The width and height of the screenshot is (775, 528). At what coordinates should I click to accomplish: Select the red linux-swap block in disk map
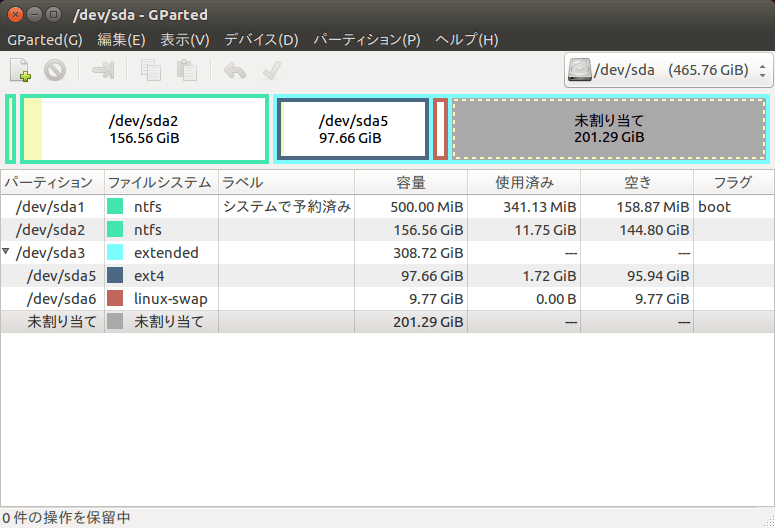click(x=440, y=129)
